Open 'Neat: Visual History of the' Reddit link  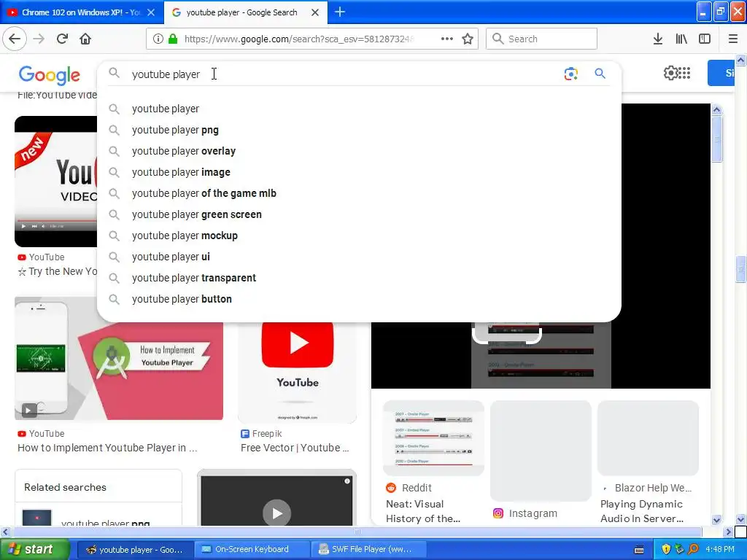(x=423, y=511)
